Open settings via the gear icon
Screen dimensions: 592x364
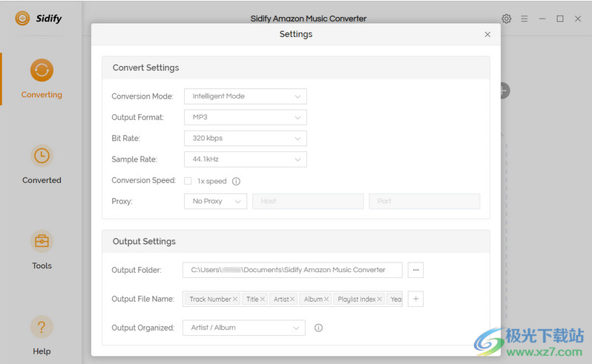506,19
